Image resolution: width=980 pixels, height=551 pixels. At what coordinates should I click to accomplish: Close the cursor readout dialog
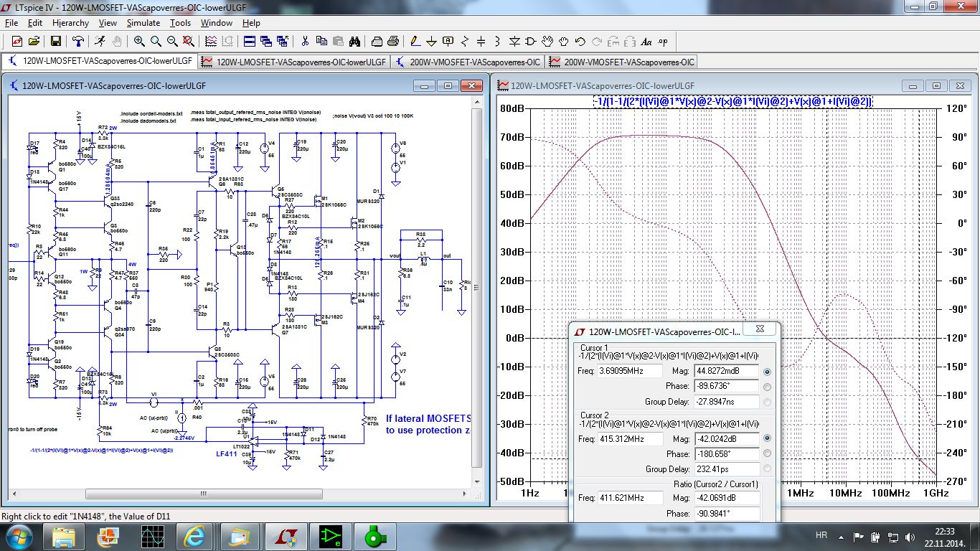pyautogui.click(x=760, y=329)
